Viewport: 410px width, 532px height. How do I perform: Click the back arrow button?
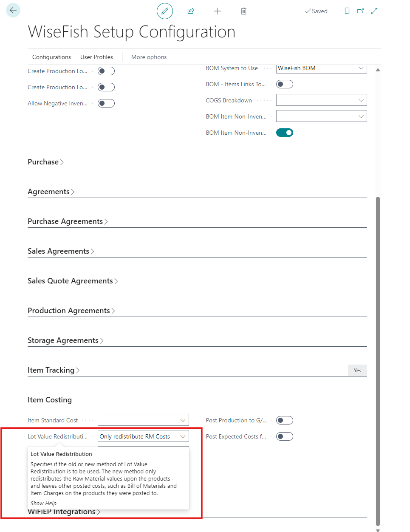tap(13, 10)
